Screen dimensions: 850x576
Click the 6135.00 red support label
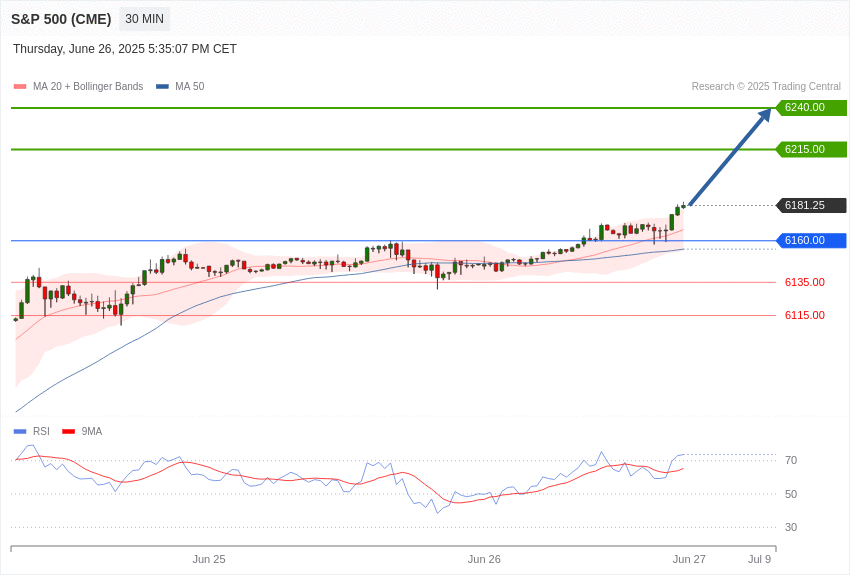pyautogui.click(x=804, y=282)
